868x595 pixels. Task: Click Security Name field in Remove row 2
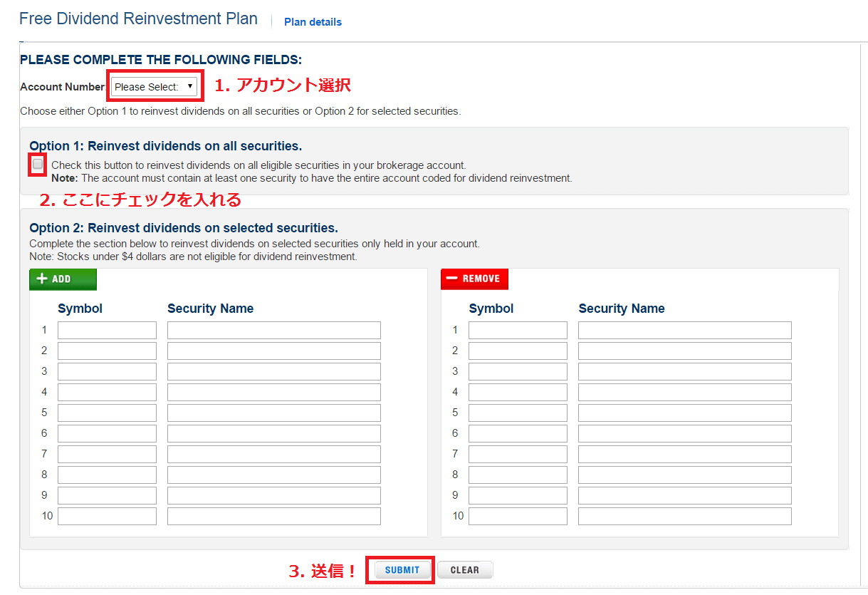684,351
